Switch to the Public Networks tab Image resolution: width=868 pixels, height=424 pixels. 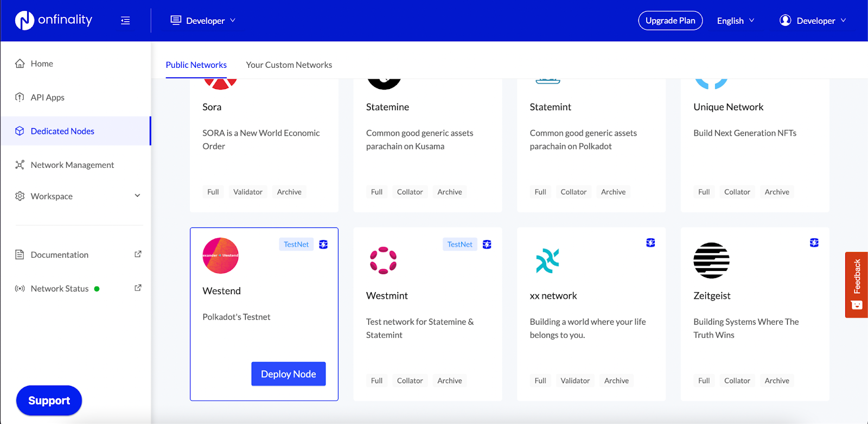click(196, 65)
